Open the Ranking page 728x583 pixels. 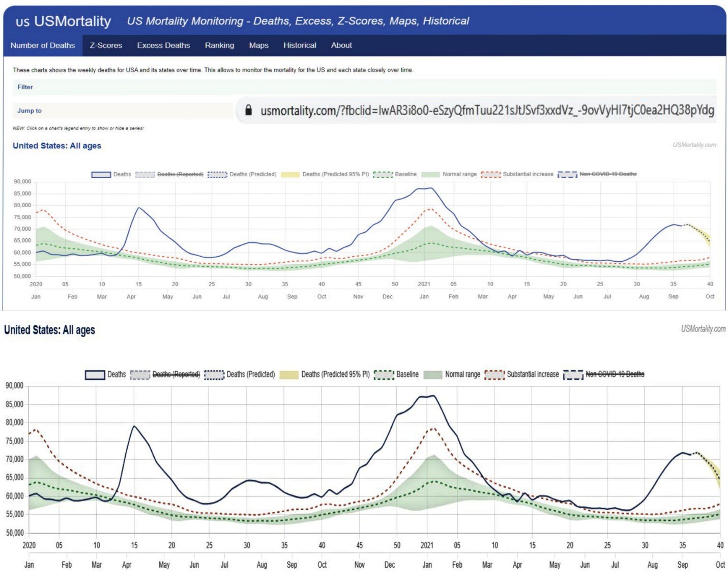(219, 45)
